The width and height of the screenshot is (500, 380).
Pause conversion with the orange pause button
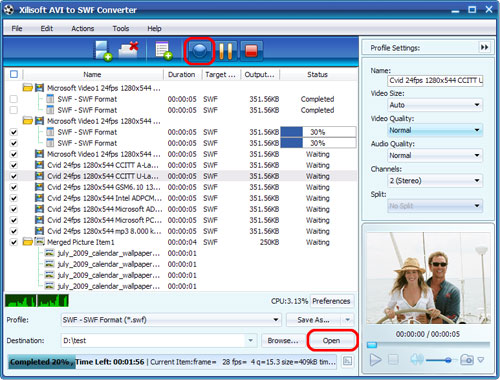[226, 51]
